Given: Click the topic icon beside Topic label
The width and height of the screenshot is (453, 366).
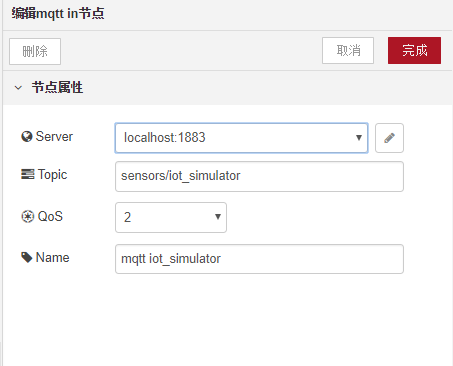Looking at the screenshot, I should click(27, 174).
